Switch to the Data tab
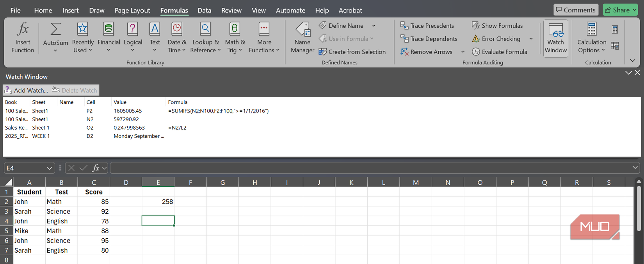 204,11
